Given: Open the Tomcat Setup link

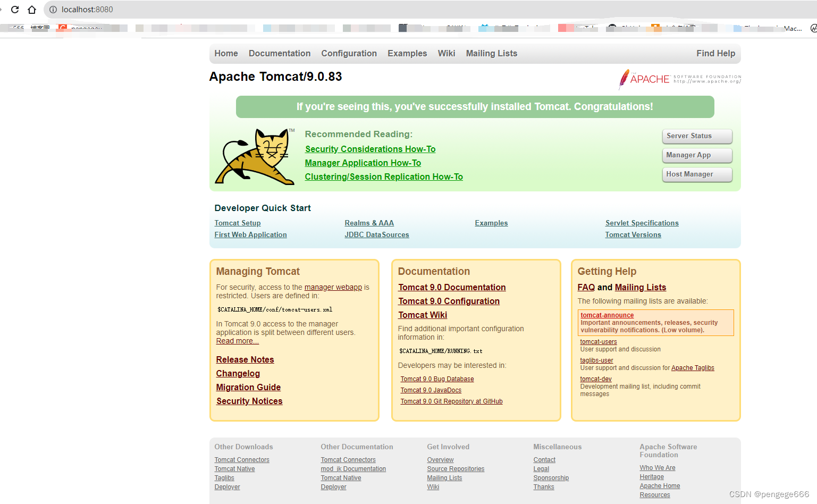Looking at the screenshot, I should click(238, 223).
